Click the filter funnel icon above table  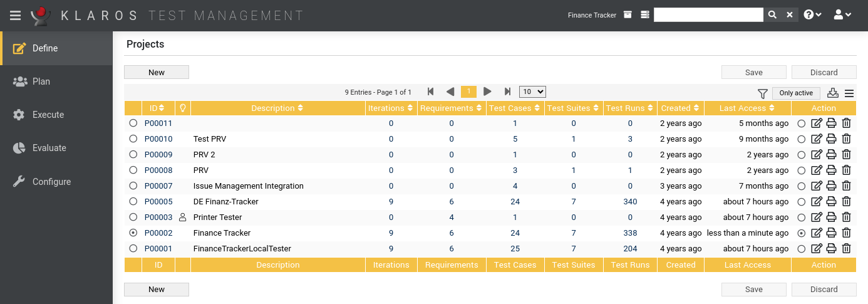(x=762, y=93)
